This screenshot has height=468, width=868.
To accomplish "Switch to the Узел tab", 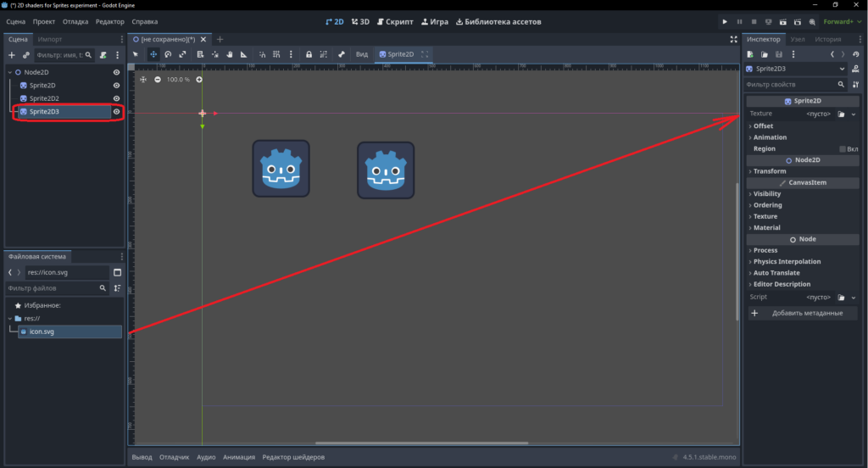I will tap(797, 39).
